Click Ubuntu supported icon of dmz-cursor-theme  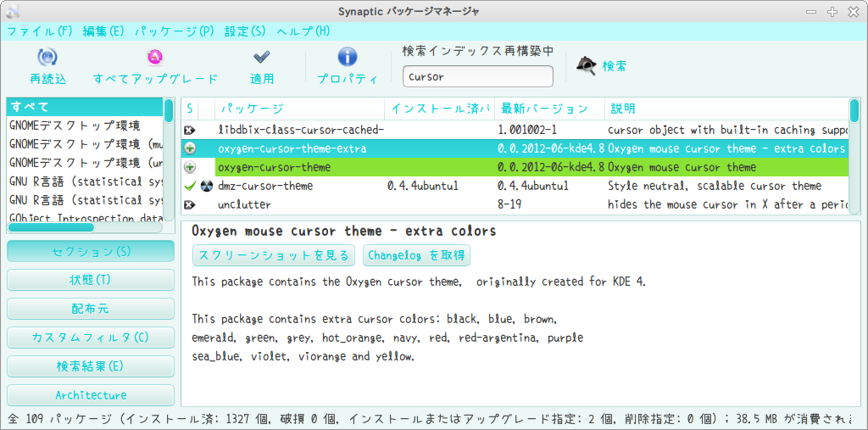point(207,186)
